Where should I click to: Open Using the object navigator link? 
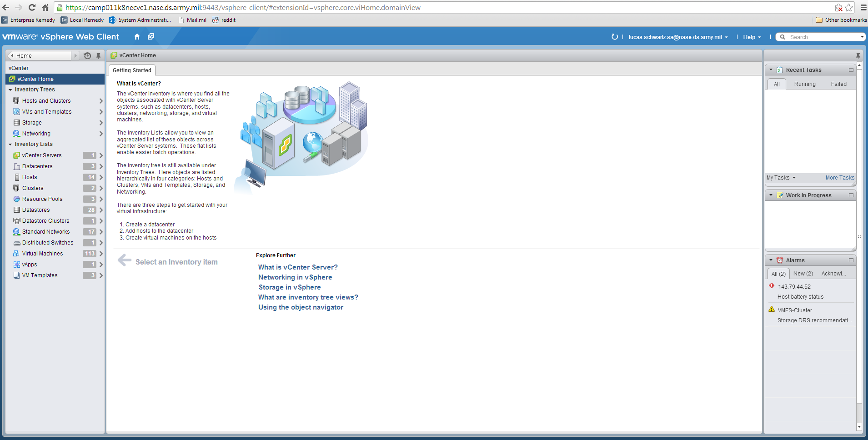coord(301,307)
